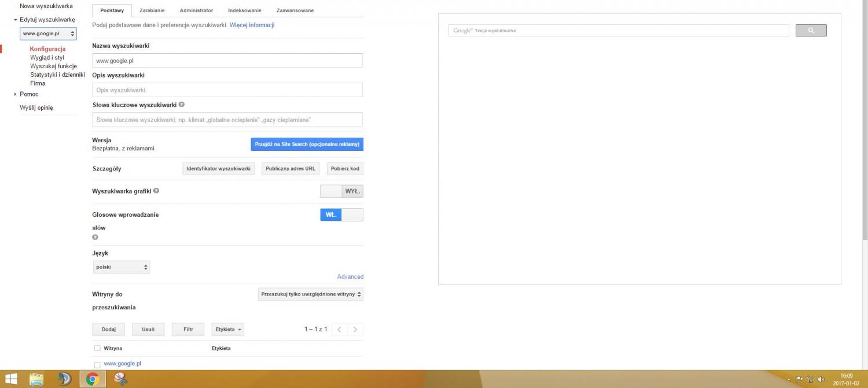The width and height of the screenshot is (868, 388).
Task: Open the Etykieta dropdown button
Action: pyautogui.click(x=227, y=330)
